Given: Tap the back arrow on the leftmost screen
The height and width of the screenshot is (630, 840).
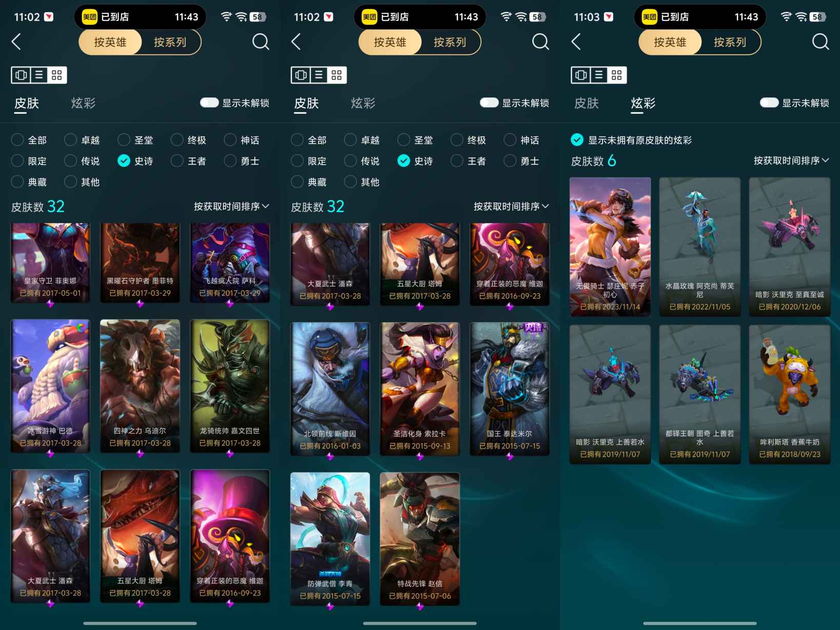Looking at the screenshot, I should [16, 42].
